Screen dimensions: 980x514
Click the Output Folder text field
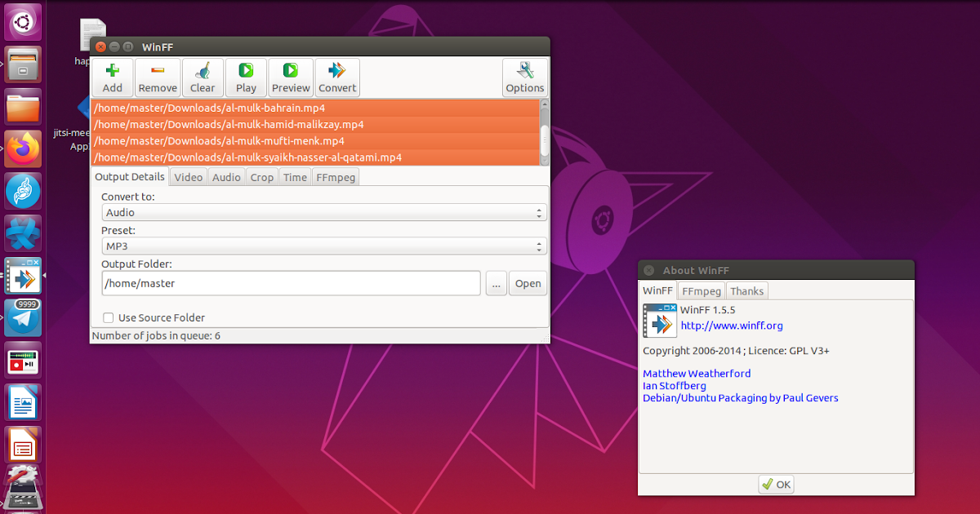[x=291, y=283]
